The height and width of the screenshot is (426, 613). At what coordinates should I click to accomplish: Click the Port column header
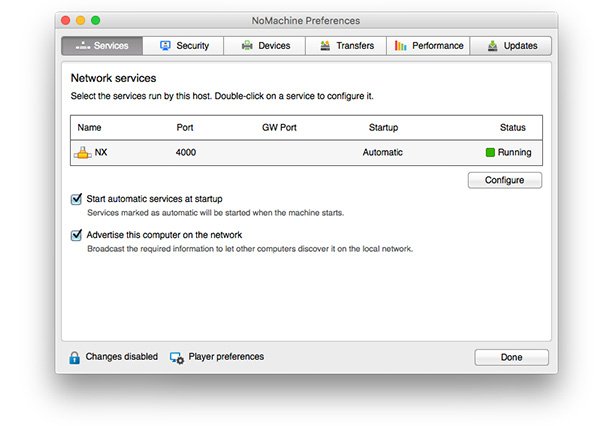pyautogui.click(x=185, y=127)
